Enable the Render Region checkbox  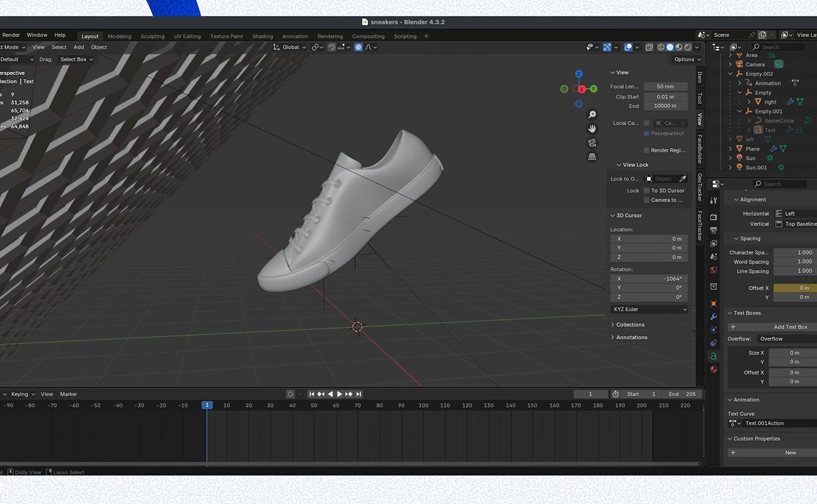[x=647, y=150]
